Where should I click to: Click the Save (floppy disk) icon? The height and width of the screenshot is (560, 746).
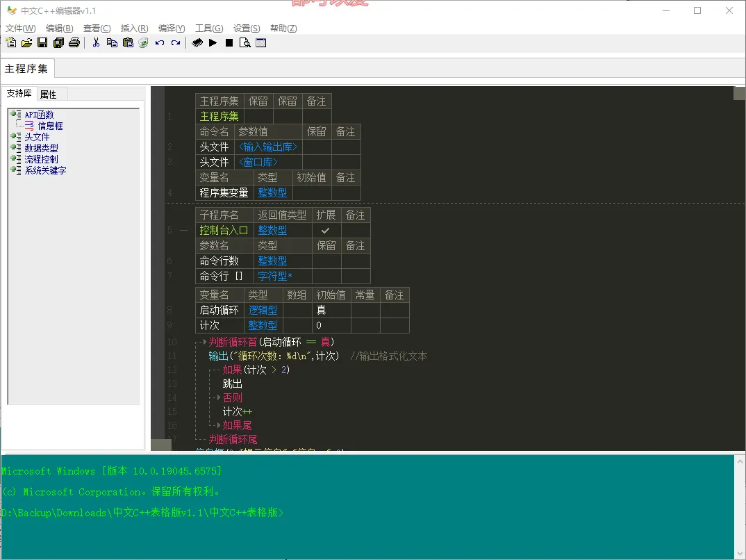click(x=42, y=43)
